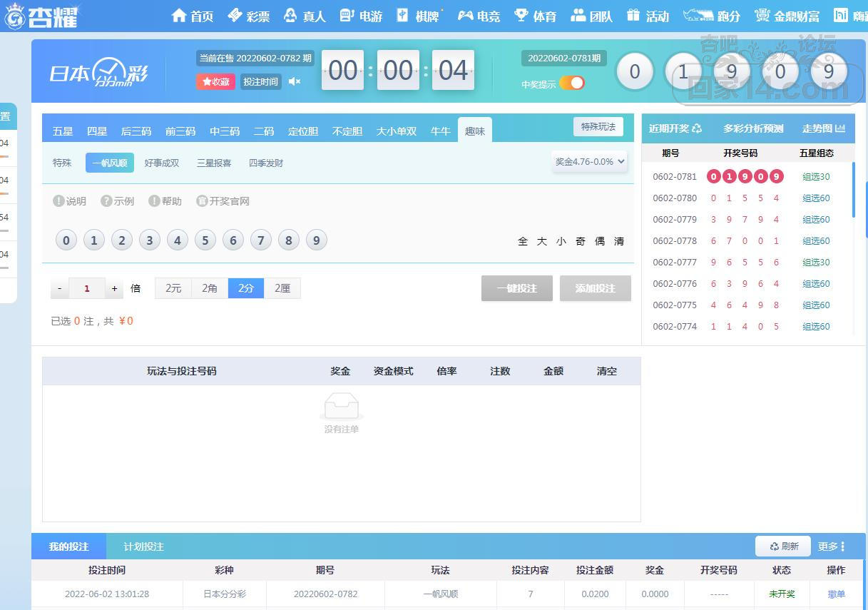Toggle the 中奖提示 switch
Image resolution: width=868 pixels, height=610 pixels.
(x=572, y=83)
